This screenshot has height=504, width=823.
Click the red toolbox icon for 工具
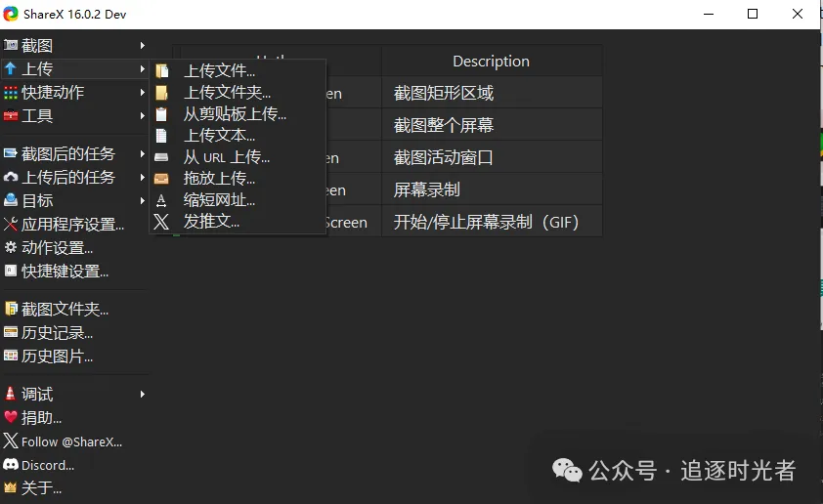tap(11, 115)
